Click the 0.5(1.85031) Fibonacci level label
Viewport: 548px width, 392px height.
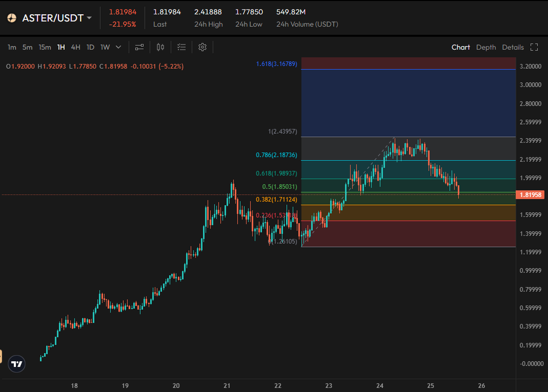point(280,187)
